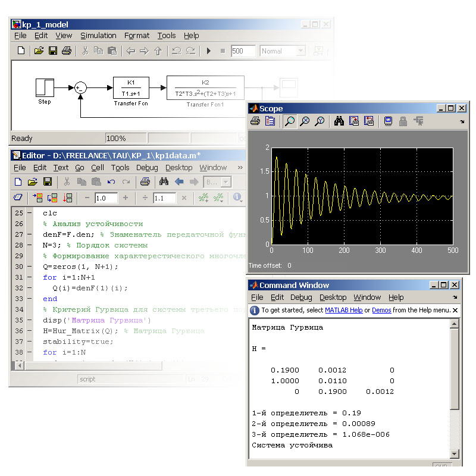This screenshot has height=476, width=476.
Task: Toggle breakpoint dash on line 30
Action: 29,266
